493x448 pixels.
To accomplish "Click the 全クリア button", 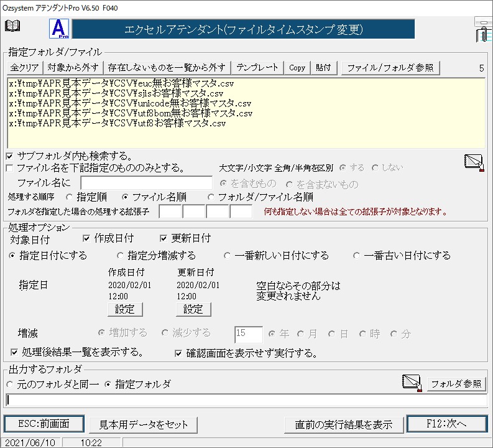I will coord(24,68).
